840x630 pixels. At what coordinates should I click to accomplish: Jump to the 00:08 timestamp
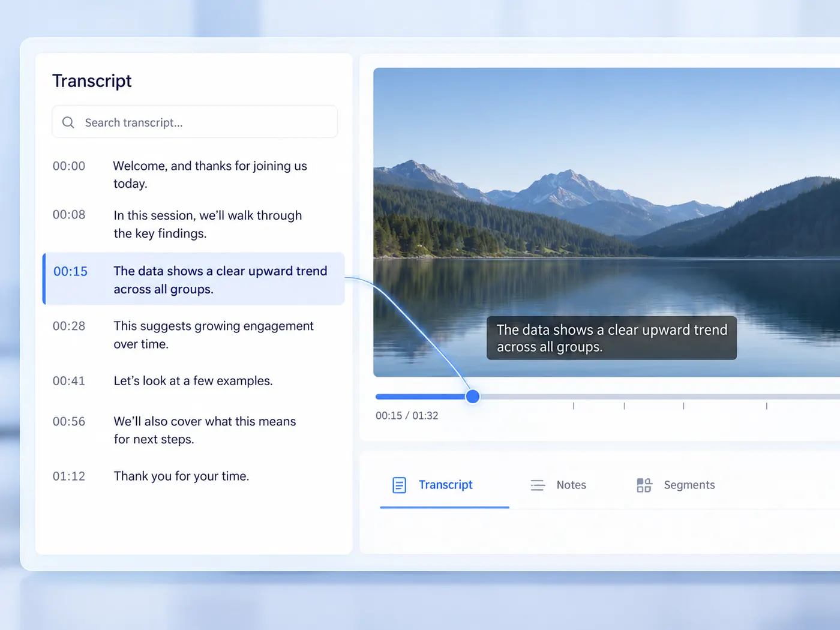69,215
